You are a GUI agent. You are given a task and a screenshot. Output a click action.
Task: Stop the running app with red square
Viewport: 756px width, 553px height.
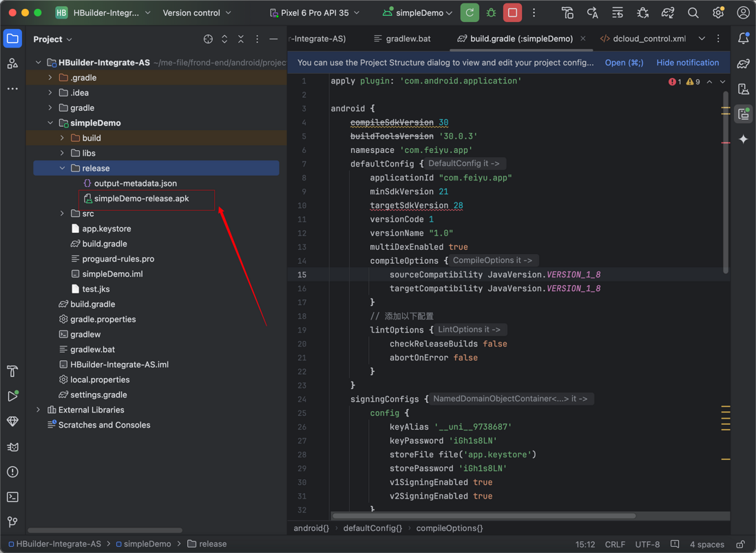click(512, 13)
